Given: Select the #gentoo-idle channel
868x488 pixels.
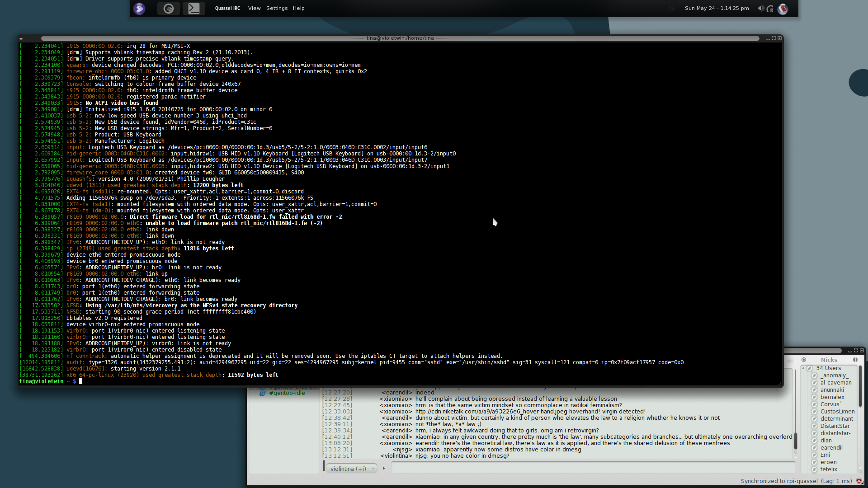Looking at the screenshot, I should point(287,393).
